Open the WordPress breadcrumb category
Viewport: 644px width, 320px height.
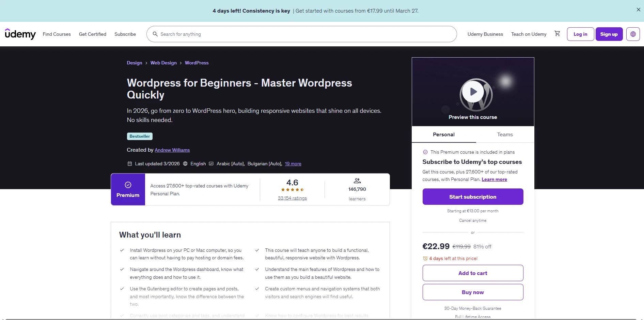coord(197,63)
